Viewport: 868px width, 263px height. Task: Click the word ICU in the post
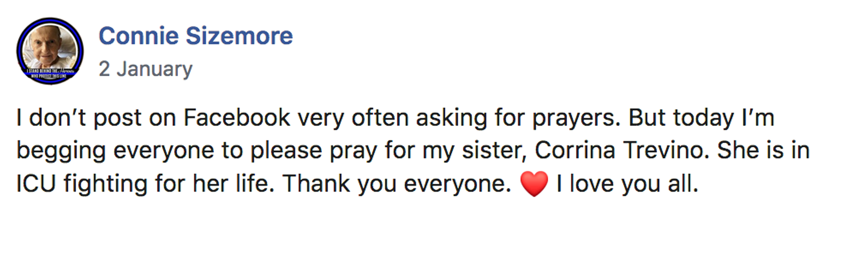pos(36,184)
